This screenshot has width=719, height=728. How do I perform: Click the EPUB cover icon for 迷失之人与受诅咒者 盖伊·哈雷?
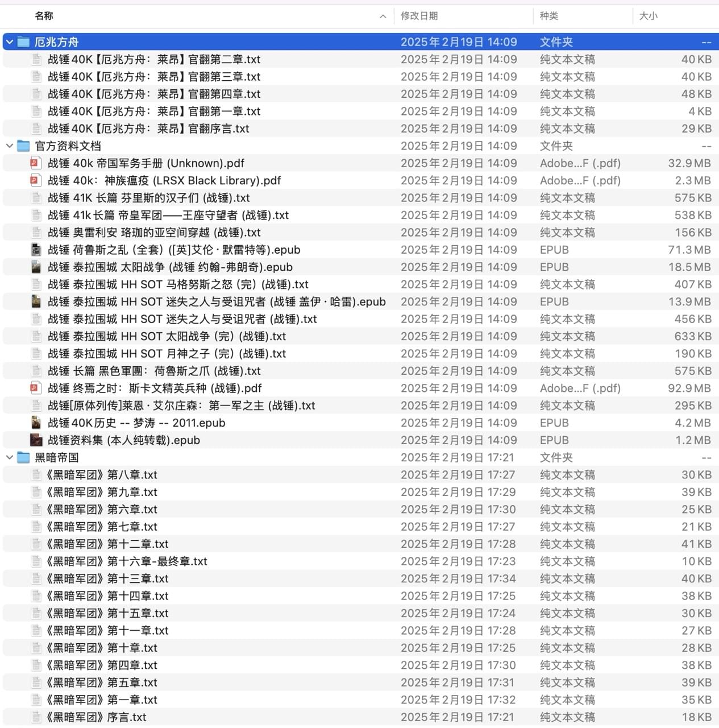click(x=36, y=302)
